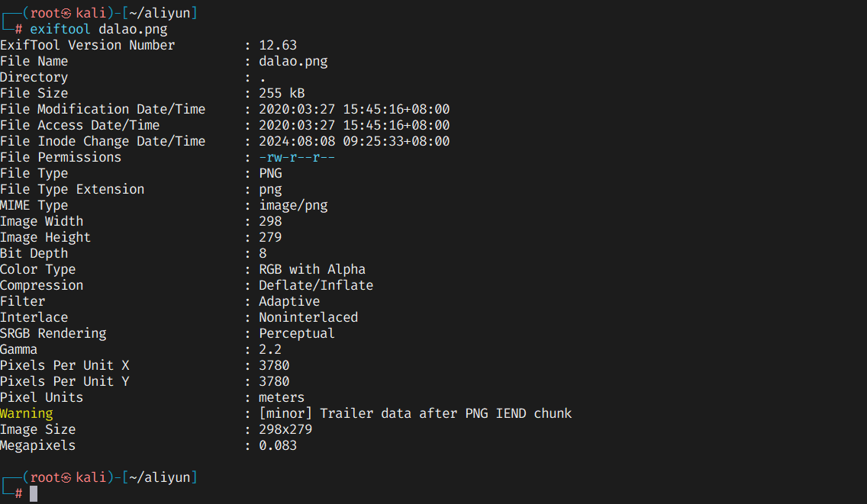This screenshot has width=867, height=504.
Task: Click the ~/aliyun path in top prompt
Action: pos(160,13)
